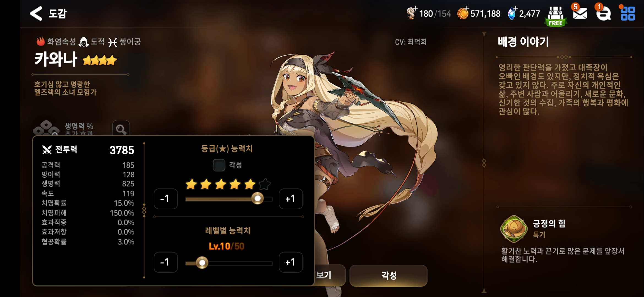Select the 긍정의 힘 specialty icon
This screenshot has width=644, height=297.
(514, 229)
